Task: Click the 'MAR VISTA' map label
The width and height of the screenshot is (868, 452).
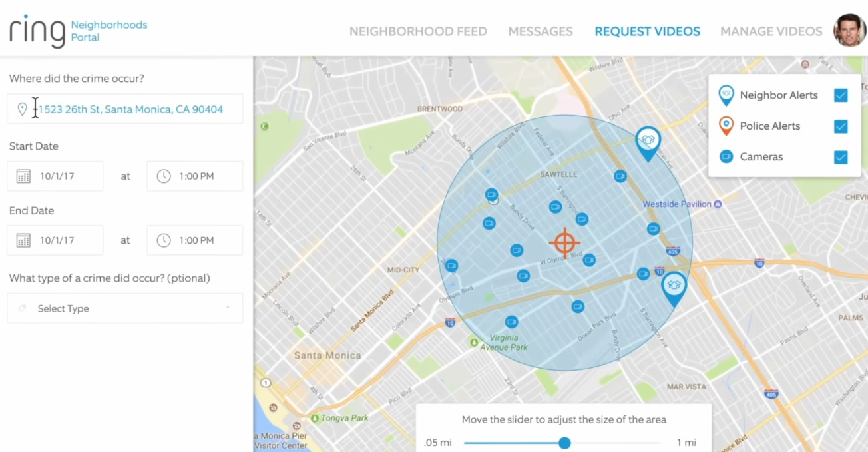Action: [687, 387]
